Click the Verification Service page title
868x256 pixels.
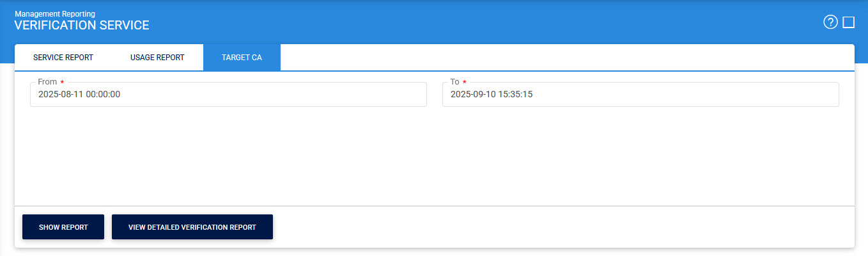(x=82, y=26)
